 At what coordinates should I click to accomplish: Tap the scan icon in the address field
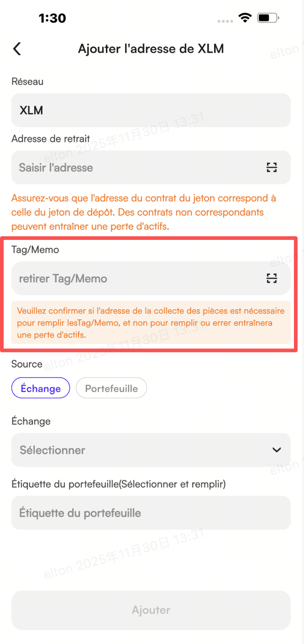click(x=272, y=167)
